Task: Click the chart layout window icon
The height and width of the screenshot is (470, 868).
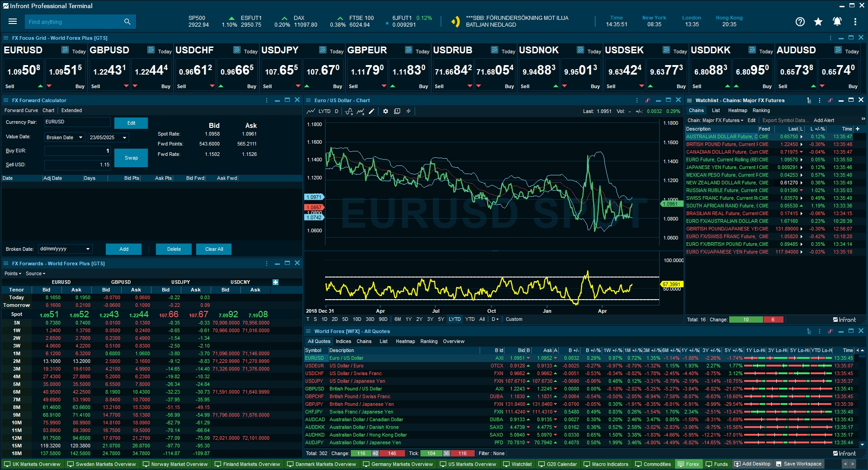Action: pyautogui.click(x=397, y=111)
